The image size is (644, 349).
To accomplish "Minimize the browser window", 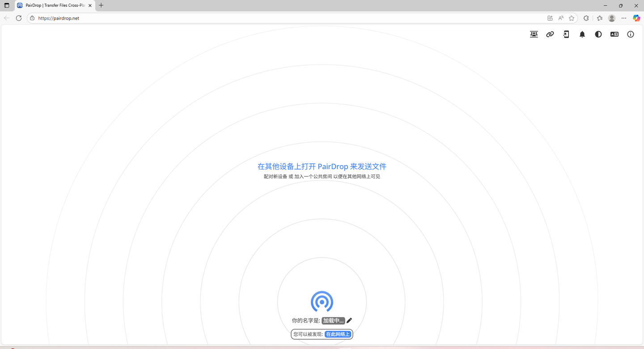I will [x=606, y=6].
